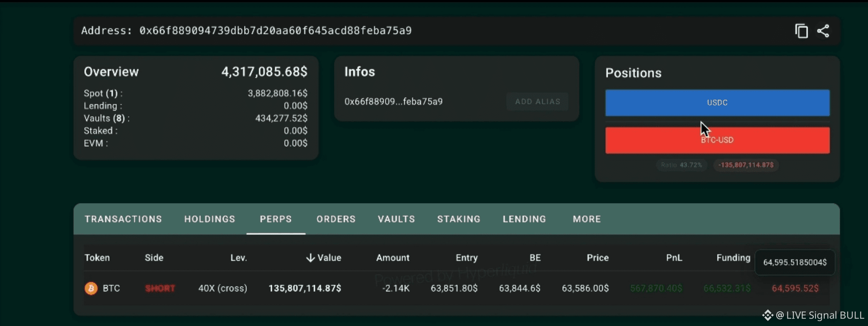
Task: Click the position value 135,807,114.87$ cell
Action: [x=305, y=288]
